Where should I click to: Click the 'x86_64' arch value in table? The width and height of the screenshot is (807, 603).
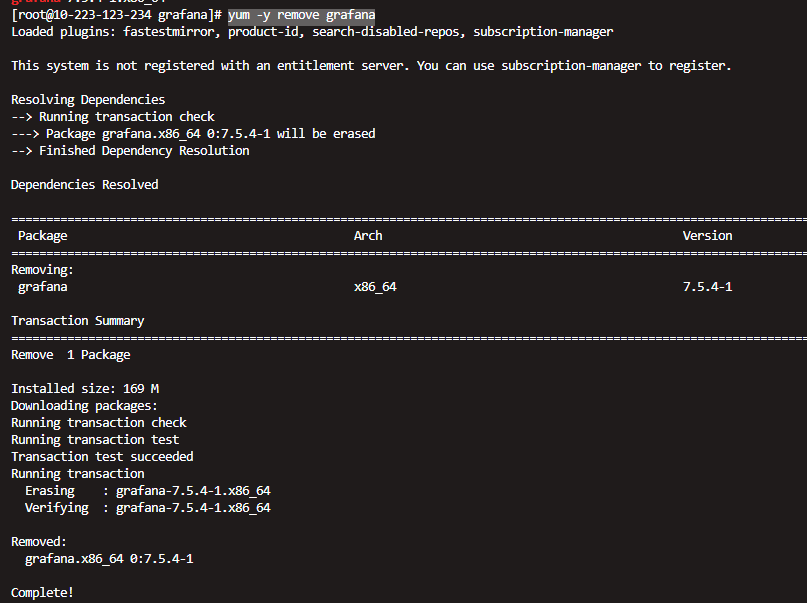click(x=375, y=287)
